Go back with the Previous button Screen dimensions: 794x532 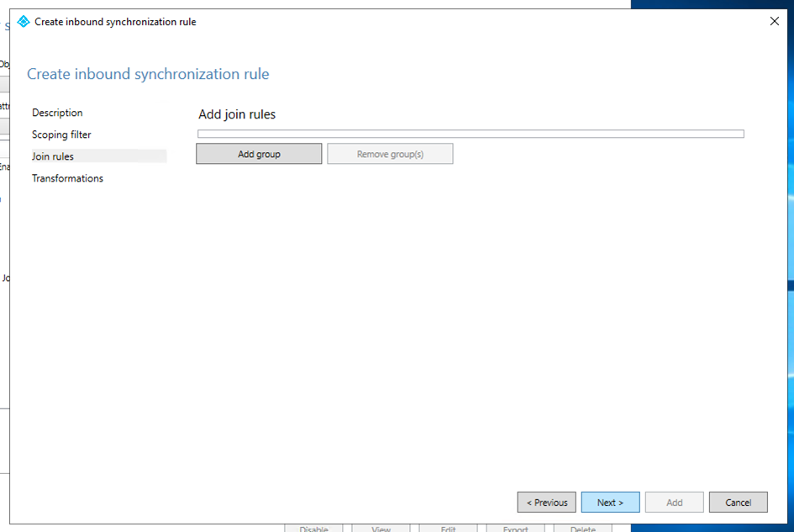coord(546,503)
